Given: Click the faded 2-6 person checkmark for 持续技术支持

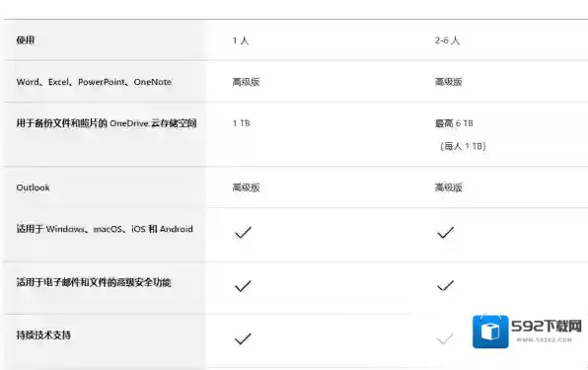Looking at the screenshot, I should (445, 338).
